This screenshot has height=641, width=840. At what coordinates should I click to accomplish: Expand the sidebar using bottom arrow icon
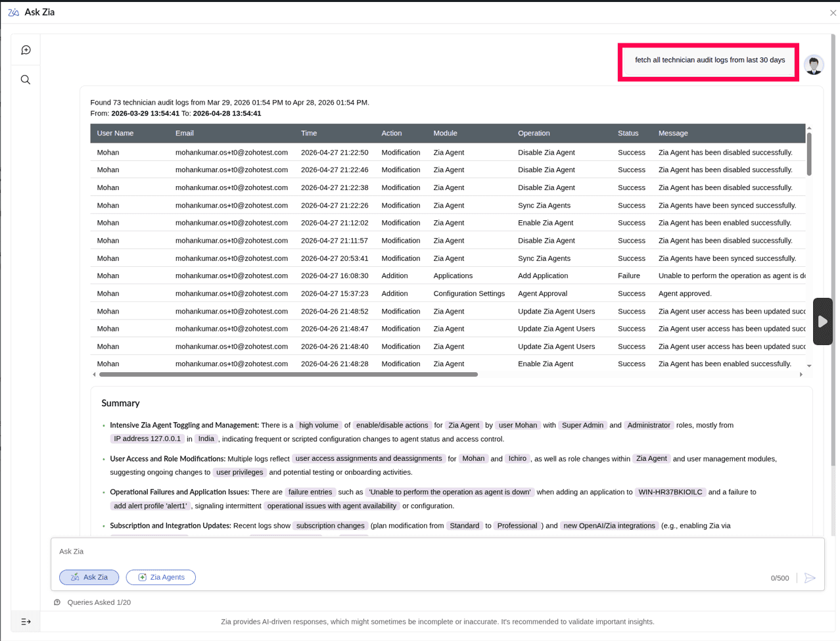(x=26, y=621)
